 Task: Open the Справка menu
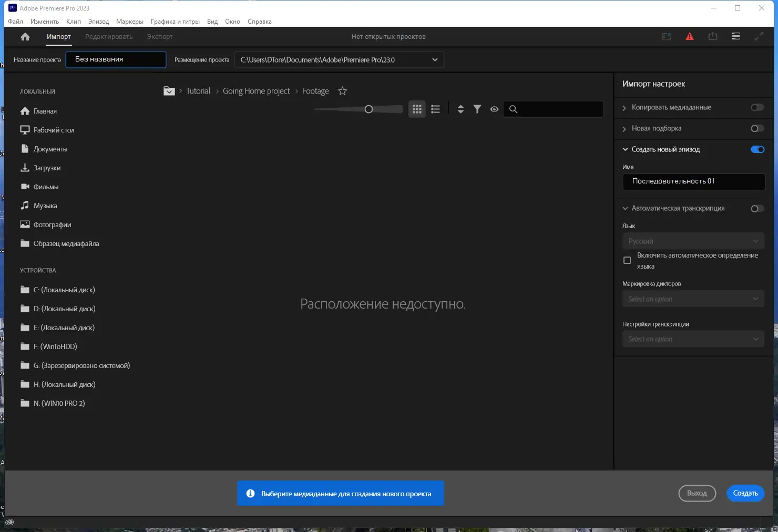click(x=260, y=22)
